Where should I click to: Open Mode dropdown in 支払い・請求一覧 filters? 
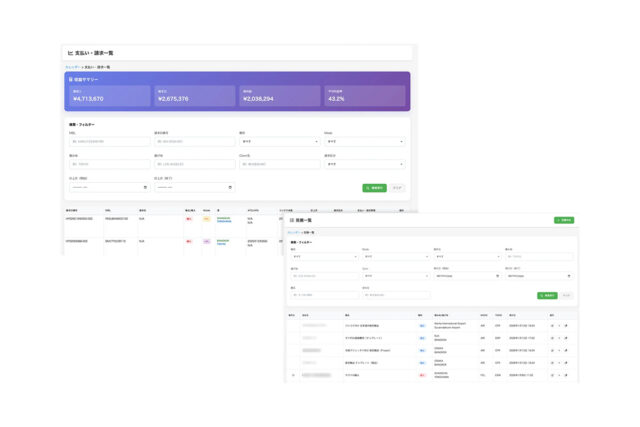click(x=365, y=142)
